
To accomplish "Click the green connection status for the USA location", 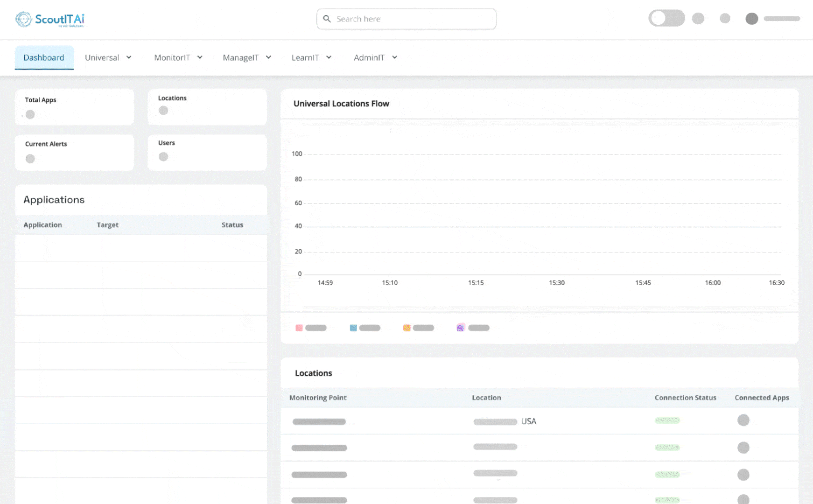I will (x=667, y=420).
